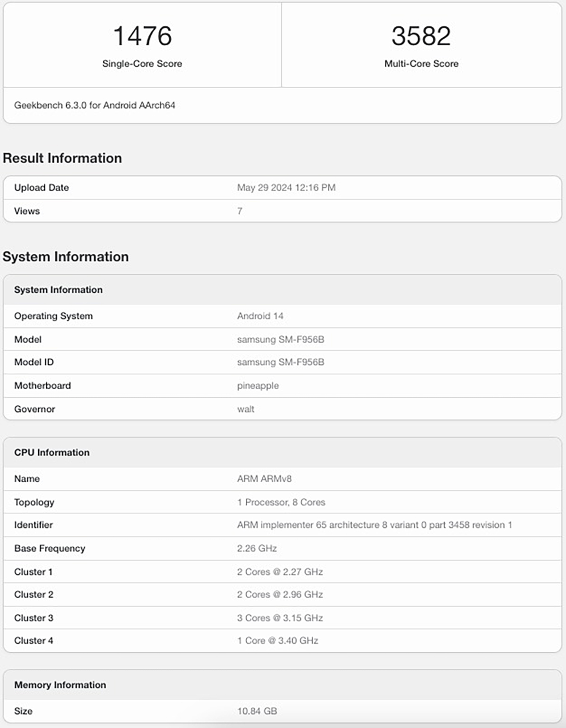Click the Views label
This screenshot has width=566, height=728.
(27, 211)
